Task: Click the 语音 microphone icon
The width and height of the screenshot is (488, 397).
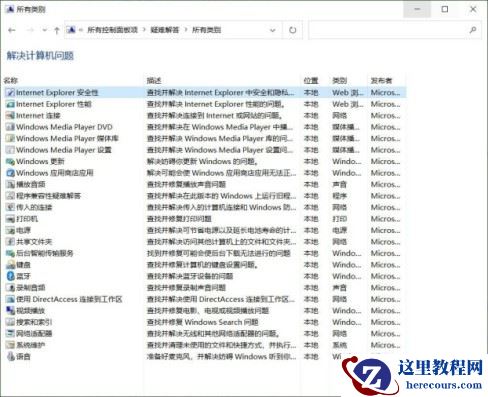Action: pyautogui.click(x=11, y=356)
